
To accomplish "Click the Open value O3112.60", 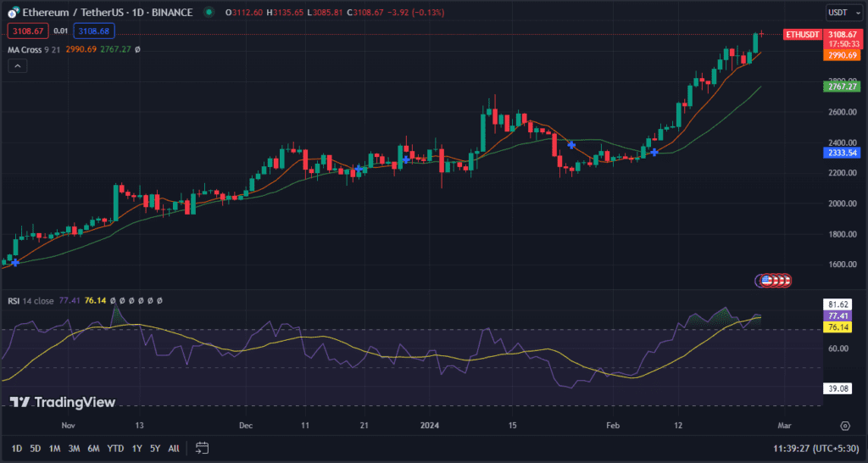I will (244, 12).
